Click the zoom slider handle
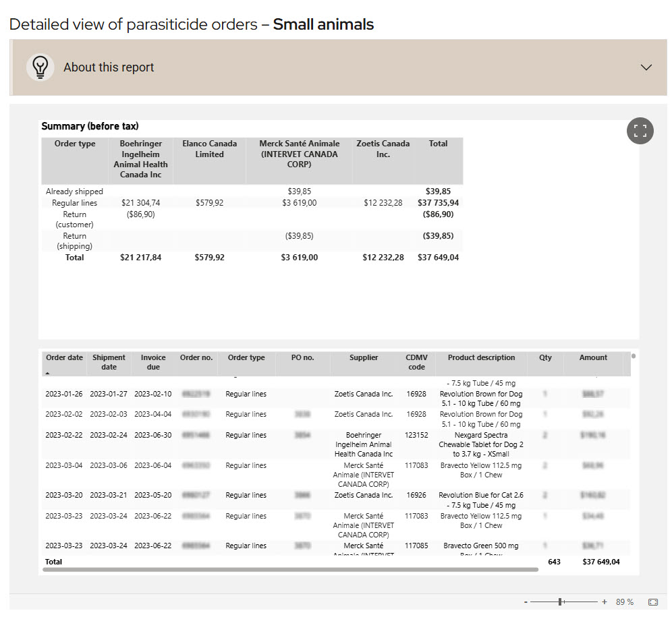This screenshot has height=617, width=672. pyautogui.click(x=561, y=601)
